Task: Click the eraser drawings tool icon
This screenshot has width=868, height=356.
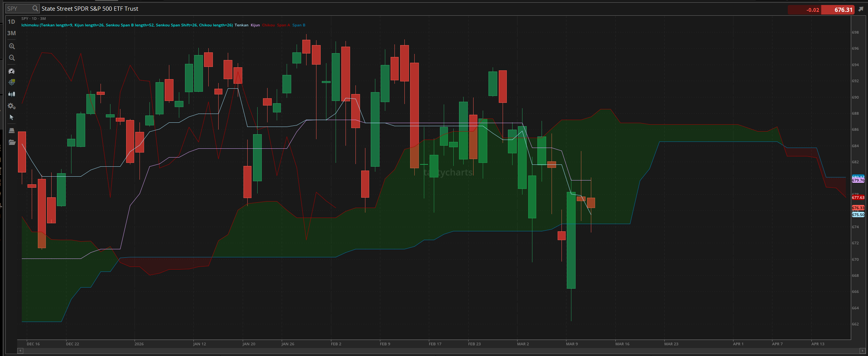Action: [x=11, y=131]
